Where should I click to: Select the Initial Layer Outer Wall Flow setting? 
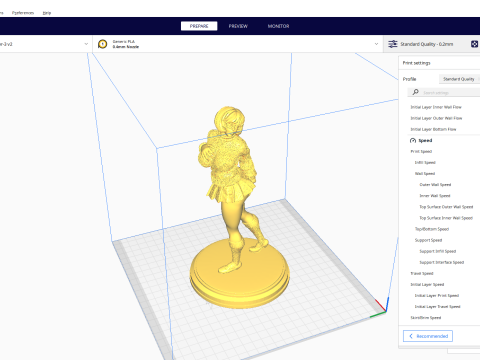click(x=436, y=118)
